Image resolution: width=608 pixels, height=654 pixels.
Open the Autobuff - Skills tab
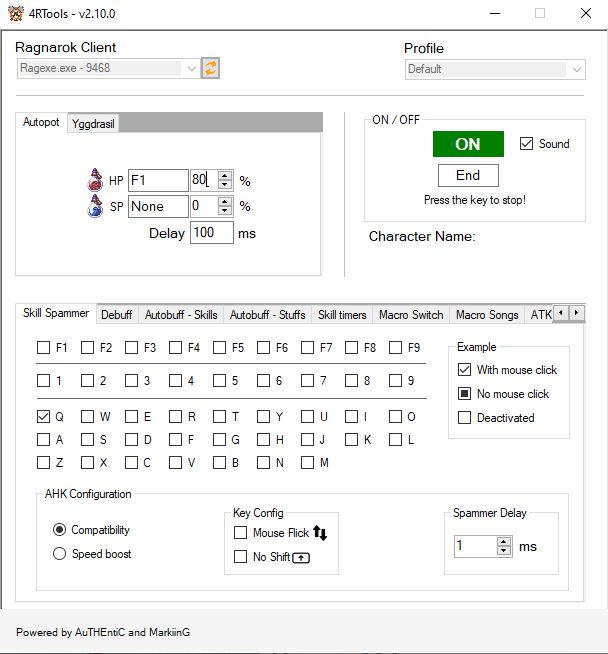[181, 315]
